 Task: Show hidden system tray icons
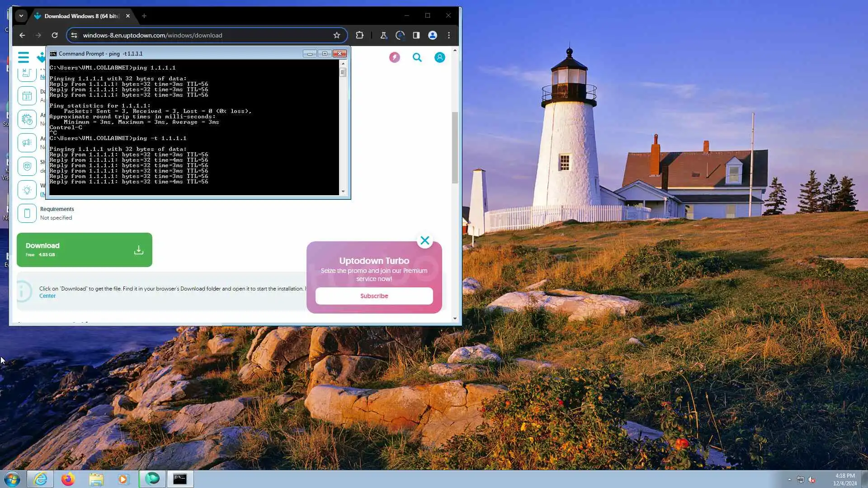click(x=789, y=479)
